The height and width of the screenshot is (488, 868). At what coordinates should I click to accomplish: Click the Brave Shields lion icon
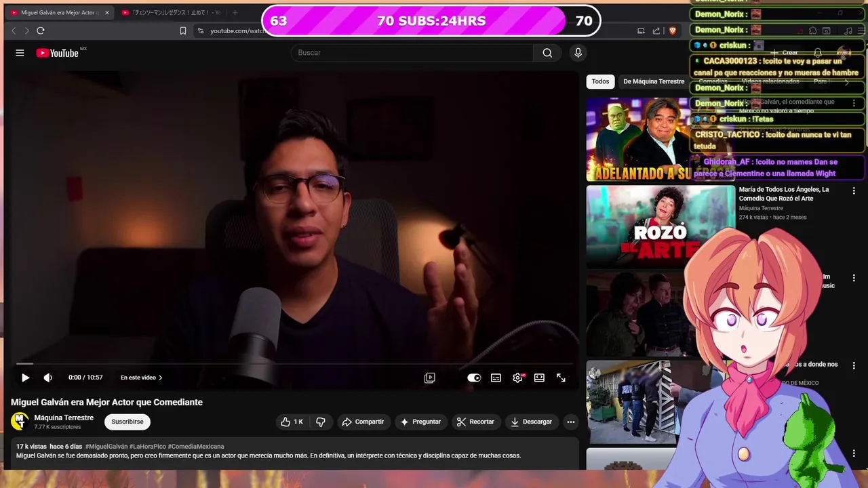(673, 30)
